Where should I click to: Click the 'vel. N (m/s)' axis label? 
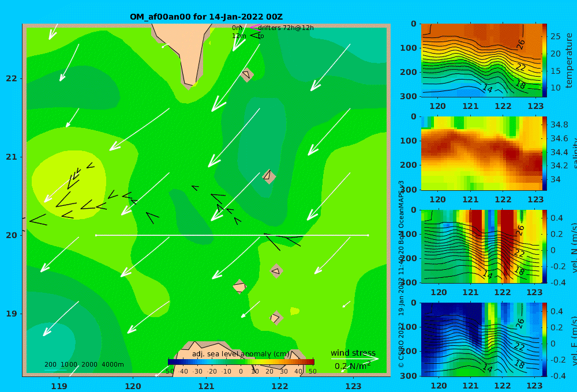tap(574, 247)
